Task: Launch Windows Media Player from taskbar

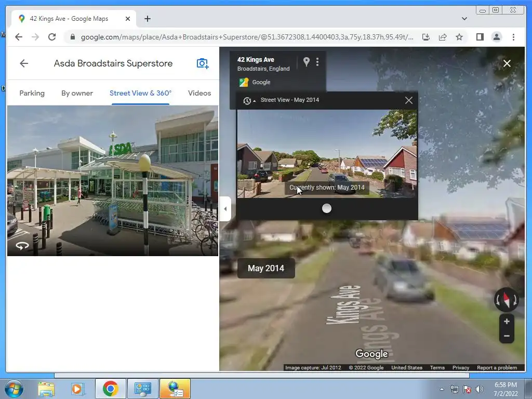Action: click(77, 389)
